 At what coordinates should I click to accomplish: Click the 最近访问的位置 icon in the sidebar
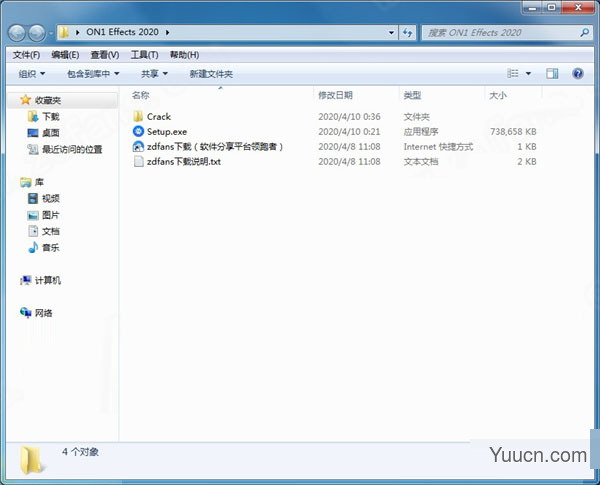point(33,149)
